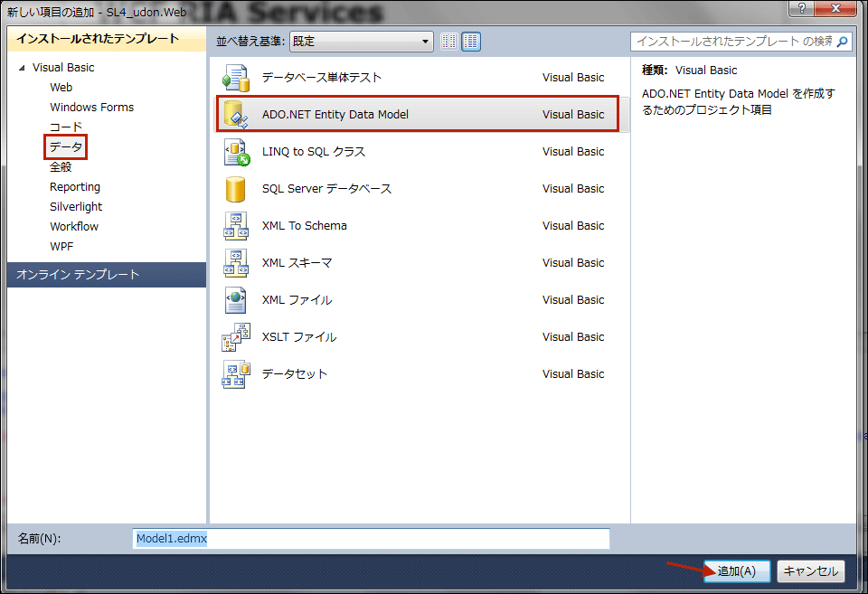
Task: Select the コード category
Action: (x=66, y=127)
